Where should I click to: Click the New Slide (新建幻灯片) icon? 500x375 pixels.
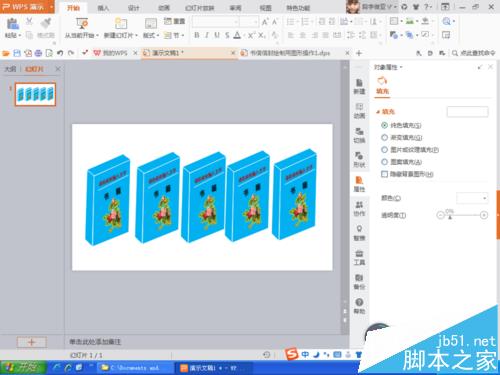pos(121,24)
